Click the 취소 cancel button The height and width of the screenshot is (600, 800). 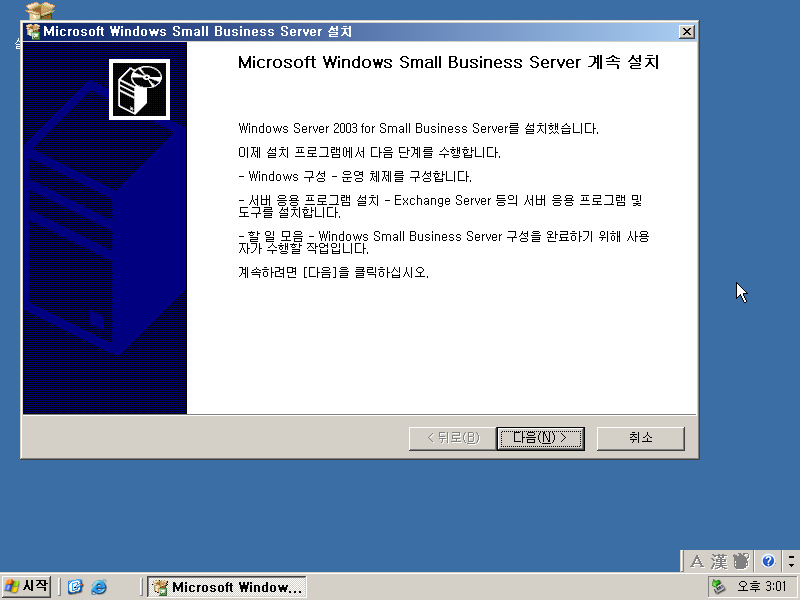(640, 438)
